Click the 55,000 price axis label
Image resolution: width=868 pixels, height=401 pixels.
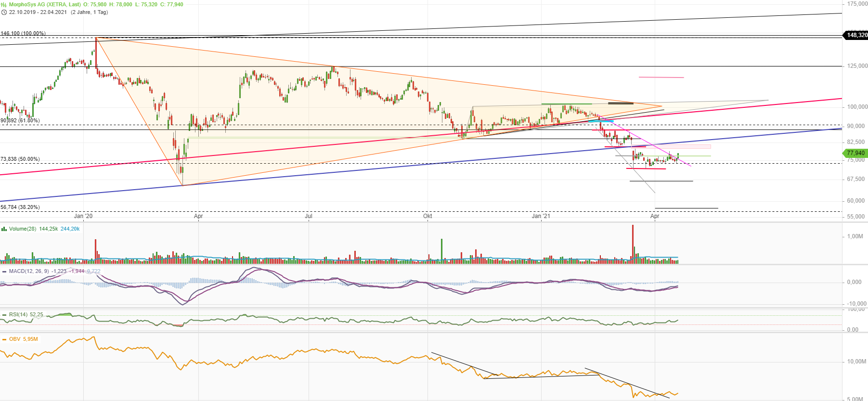tap(856, 217)
